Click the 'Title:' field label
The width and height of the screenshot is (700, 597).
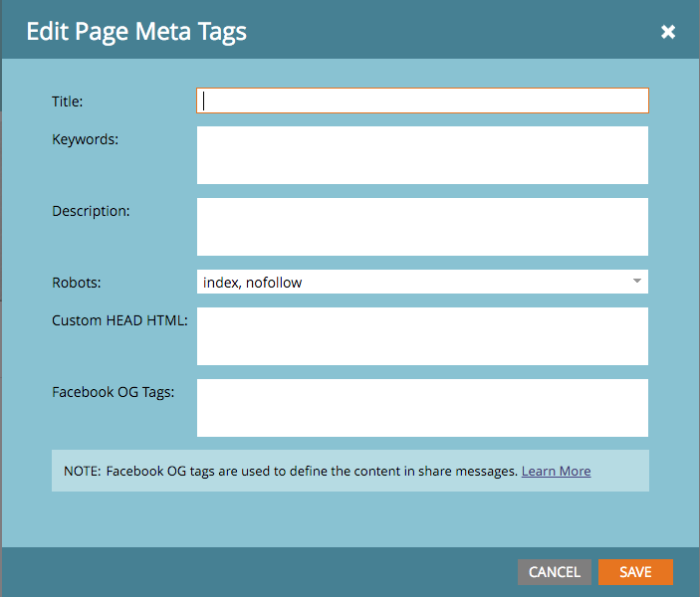click(68, 100)
